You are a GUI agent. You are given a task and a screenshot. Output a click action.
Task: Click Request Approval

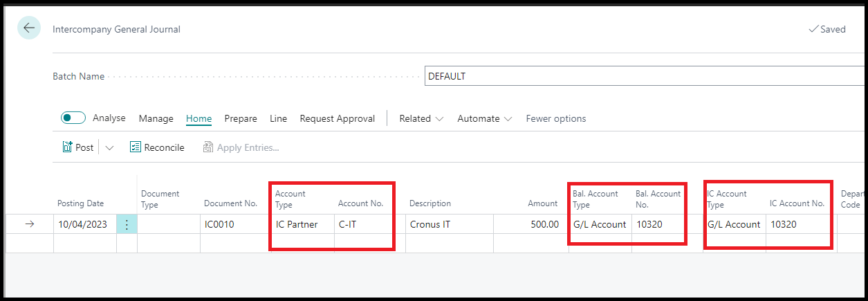(337, 118)
